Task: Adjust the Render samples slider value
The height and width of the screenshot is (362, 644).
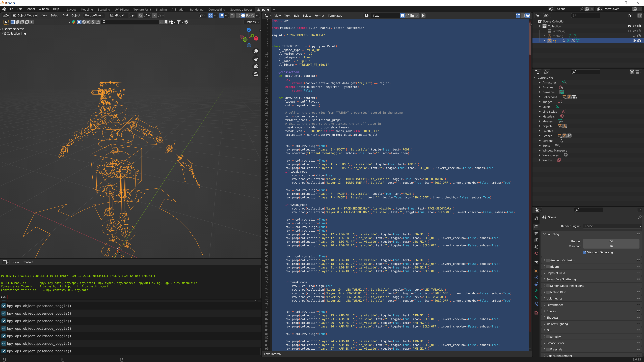Action: click(x=611, y=241)
